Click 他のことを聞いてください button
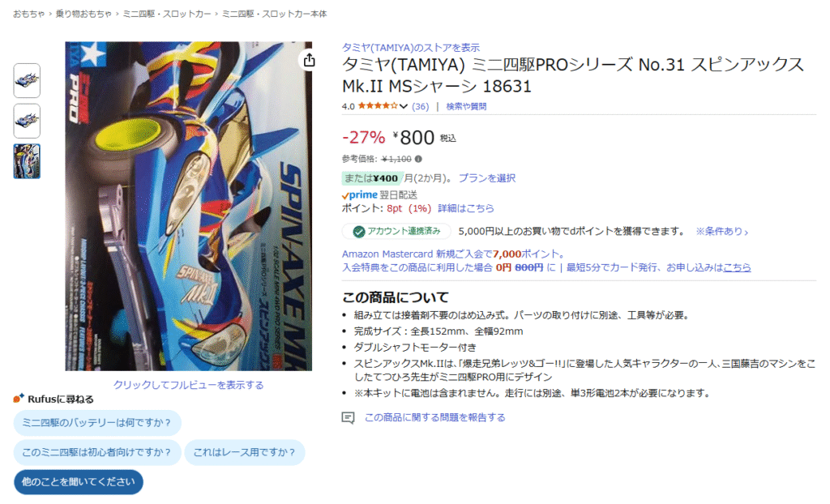The width and height of the screenshot is (830, 504). coord(79,482)
